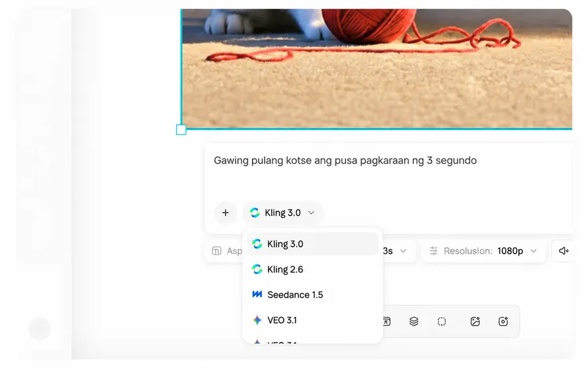Click the prompt text starting with Gawing
Viewport: 588px width, 381px height.
click(x=345, y=160)
